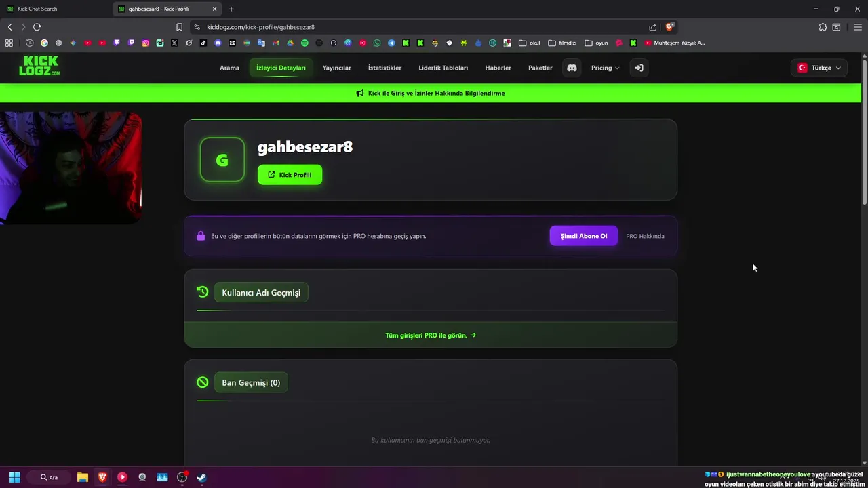Screen dimensions: 868x488
Task: Open the Pricing dropdown menu
Action: pyautogui.click(x=605, y=68)
